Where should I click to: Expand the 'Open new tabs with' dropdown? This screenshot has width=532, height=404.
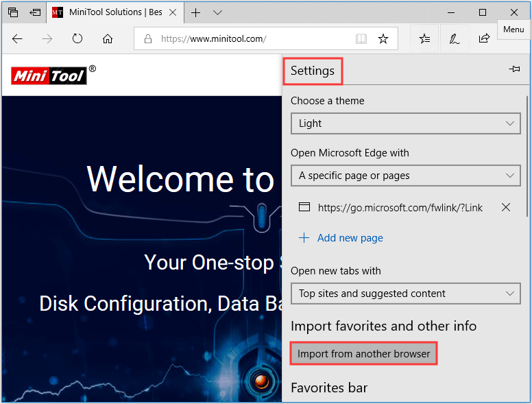[404, 294]
